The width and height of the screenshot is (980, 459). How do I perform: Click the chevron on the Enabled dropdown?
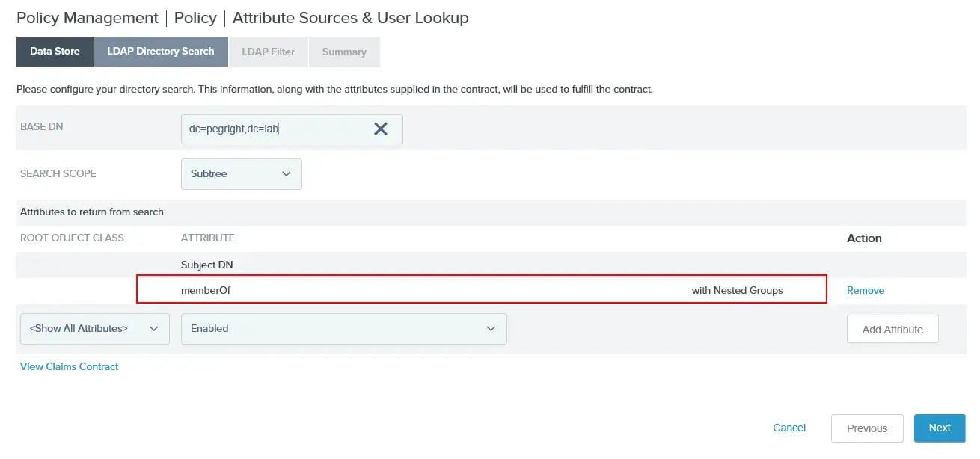pos(491,328)
